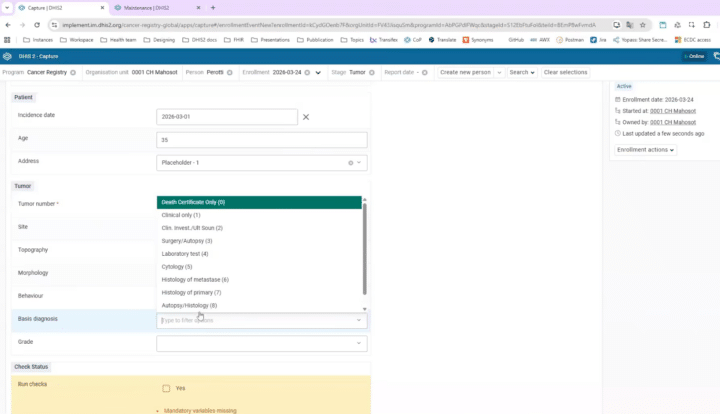Switch to the Maintenance DHIS2 tab

tap(156, 8)
